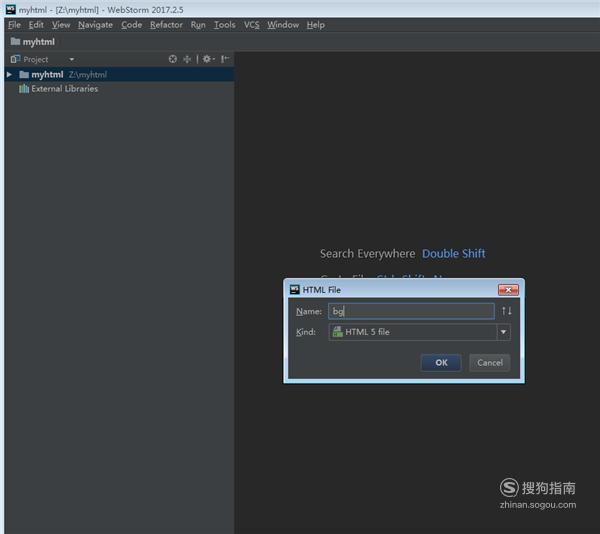
Task: Click the scroll from source target icon
Action: (x=173, y=59)
